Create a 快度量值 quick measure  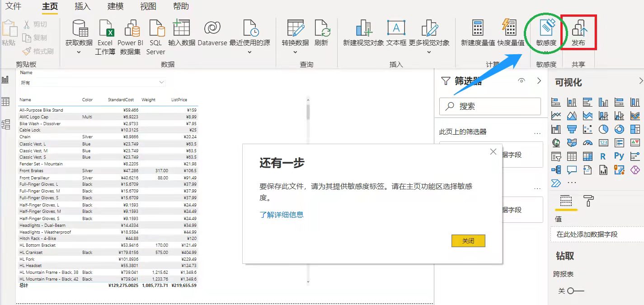(511, 33)
